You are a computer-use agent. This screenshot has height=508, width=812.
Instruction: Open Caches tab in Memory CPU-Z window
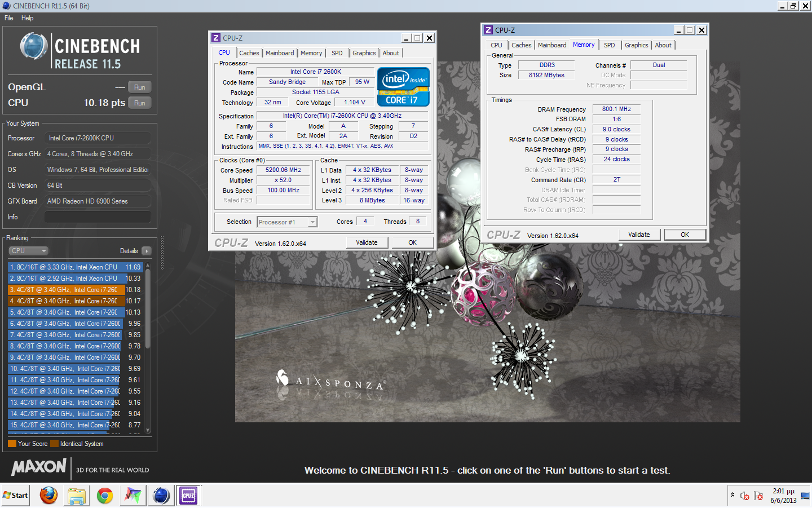tap(522, 45)
